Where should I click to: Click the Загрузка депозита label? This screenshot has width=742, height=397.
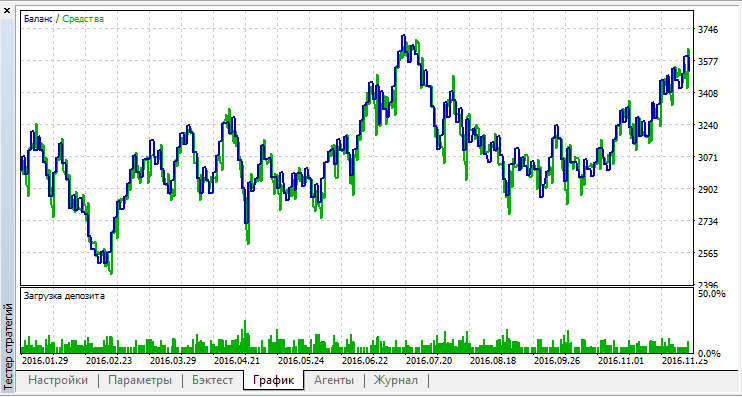point(64,296)
